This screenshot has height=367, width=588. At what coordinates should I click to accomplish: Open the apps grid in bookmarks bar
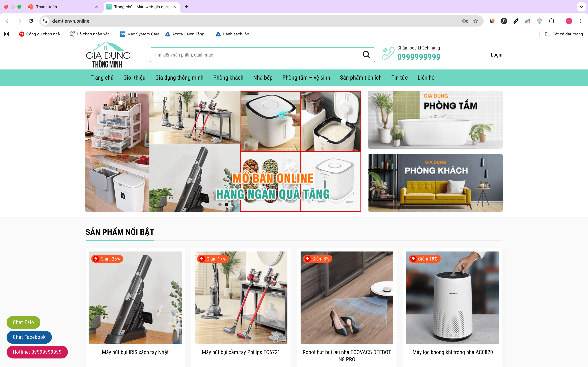[7, 34]
